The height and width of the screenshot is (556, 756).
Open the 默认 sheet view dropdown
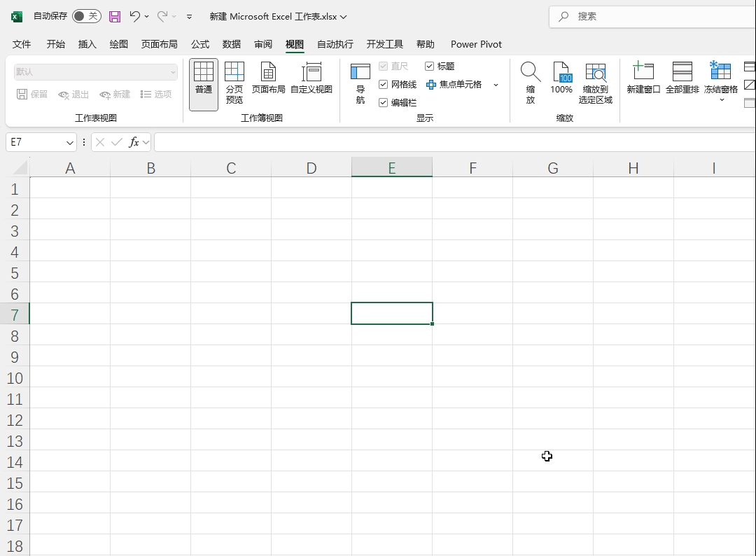[x=95, y=72]
